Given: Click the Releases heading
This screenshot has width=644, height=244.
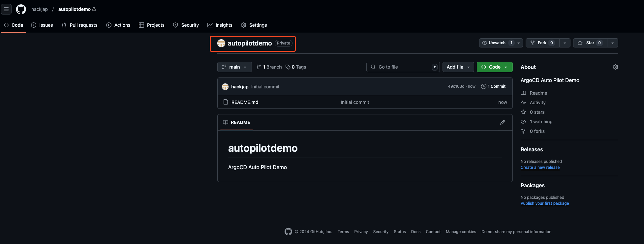Looking at the screenshot, I should pyautogui.click(x=532, y=149).
